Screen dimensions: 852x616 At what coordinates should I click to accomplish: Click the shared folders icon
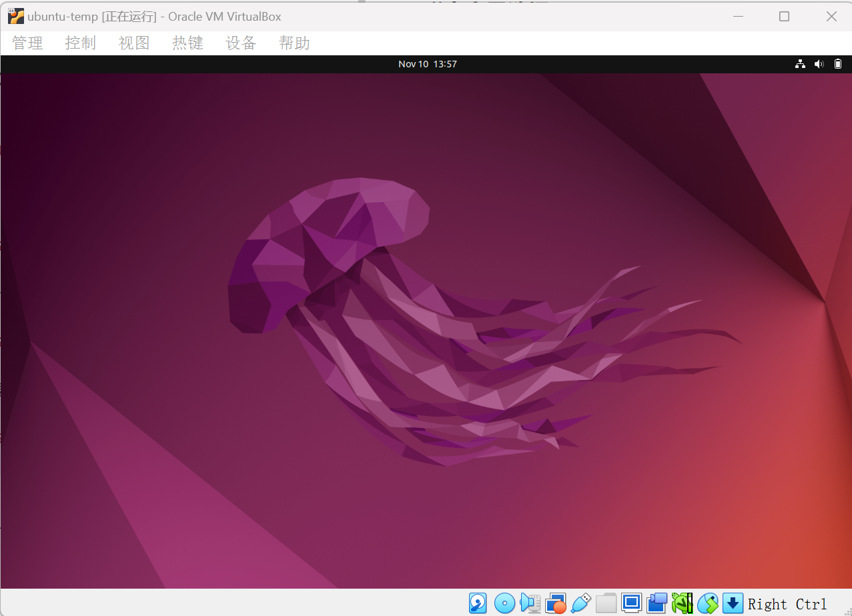606,603
